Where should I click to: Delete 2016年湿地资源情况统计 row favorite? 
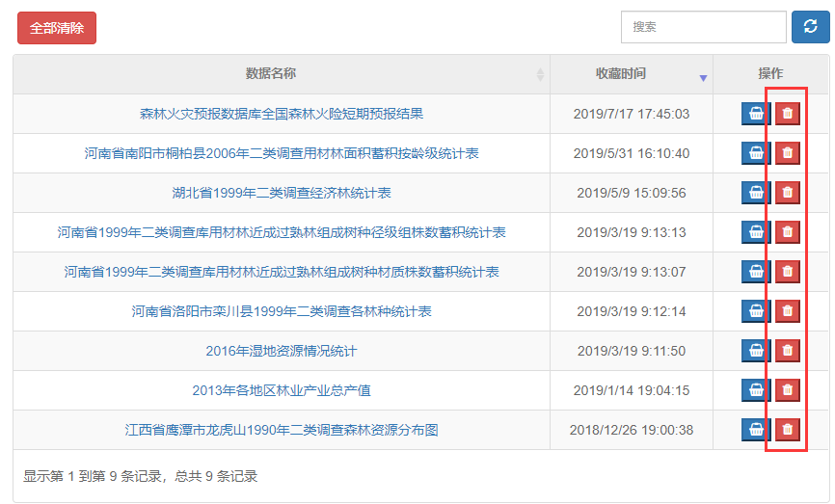click(x=788, y=351)
